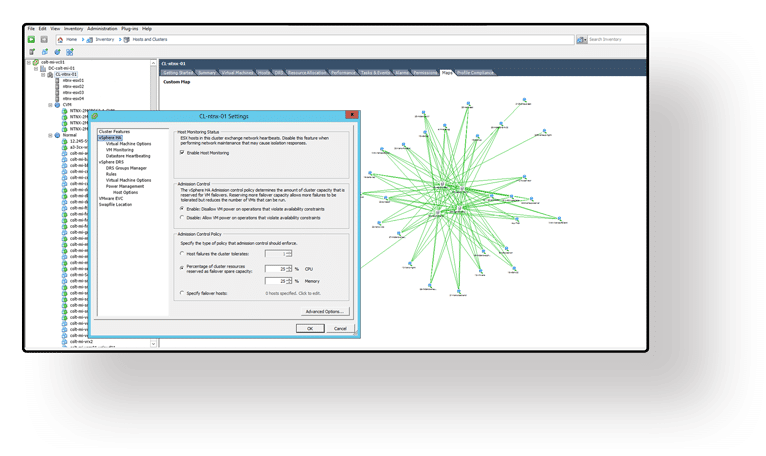766x456 pixels.
Task: Toggle the Enable Host Monitoring checkbox
Action: [182, 153]
